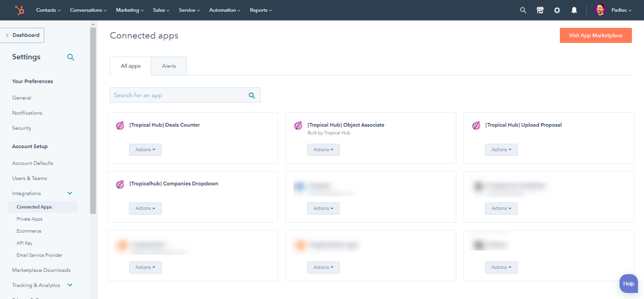Click Visit App Marketplace button

[596, 35]
